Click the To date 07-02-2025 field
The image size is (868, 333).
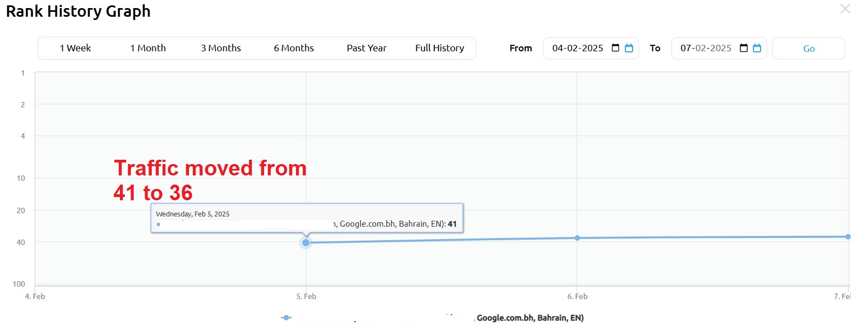point(705,48)
